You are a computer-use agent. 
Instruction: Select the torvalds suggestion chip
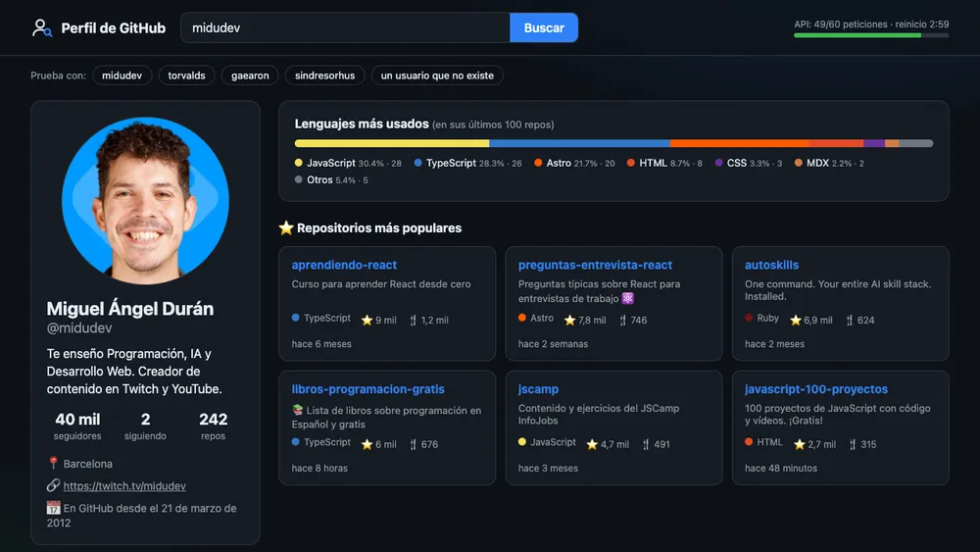(186, 75)
